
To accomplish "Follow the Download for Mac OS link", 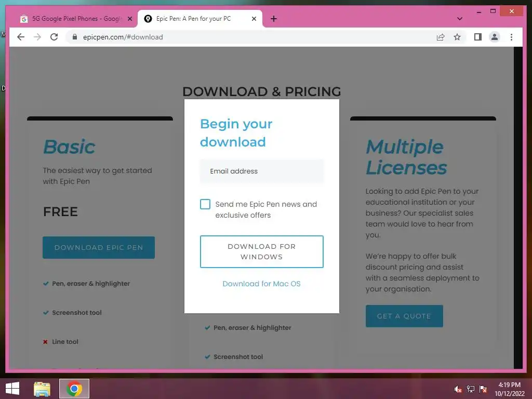I will (262, 284).
